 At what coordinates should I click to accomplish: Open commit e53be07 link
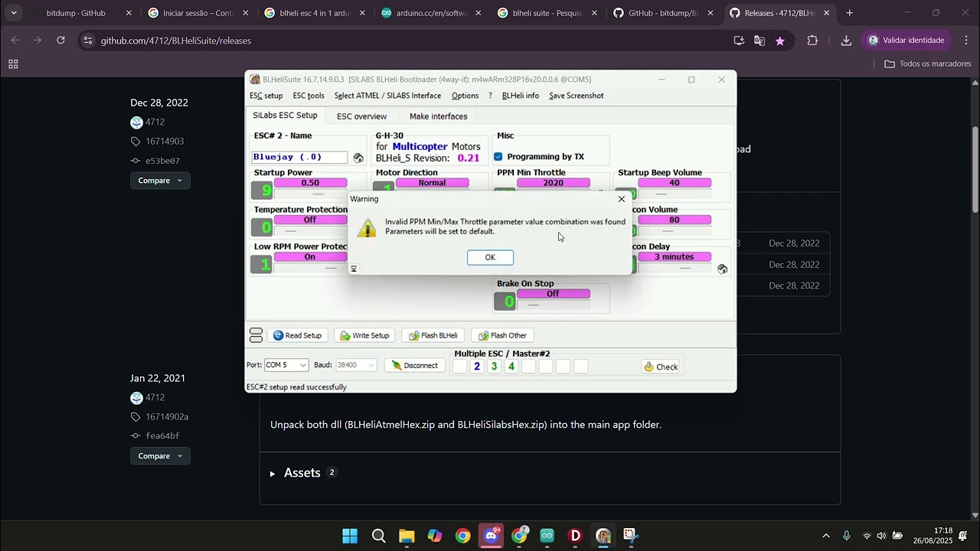[x=162, y=161]
